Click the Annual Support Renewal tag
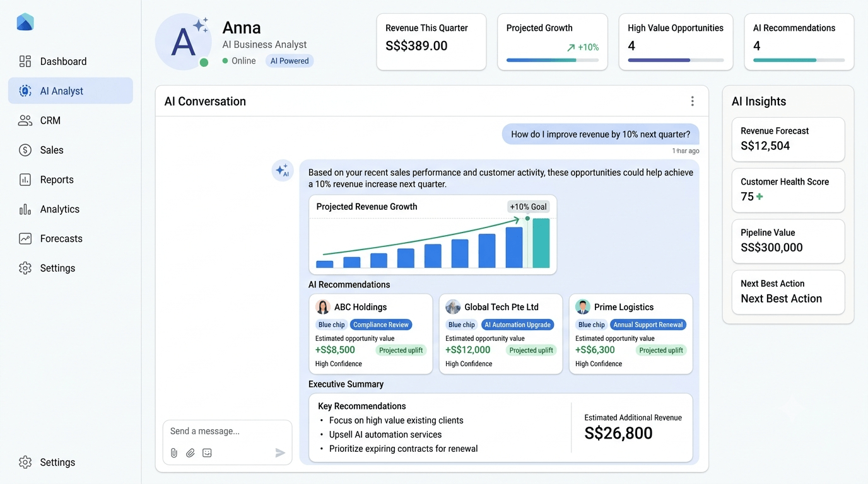The image size is (868, 484). coord(648,325)
